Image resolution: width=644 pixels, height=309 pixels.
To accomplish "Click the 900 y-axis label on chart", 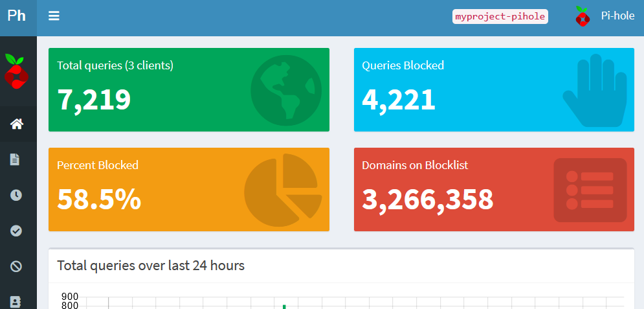I will click(x=70, y=297).
